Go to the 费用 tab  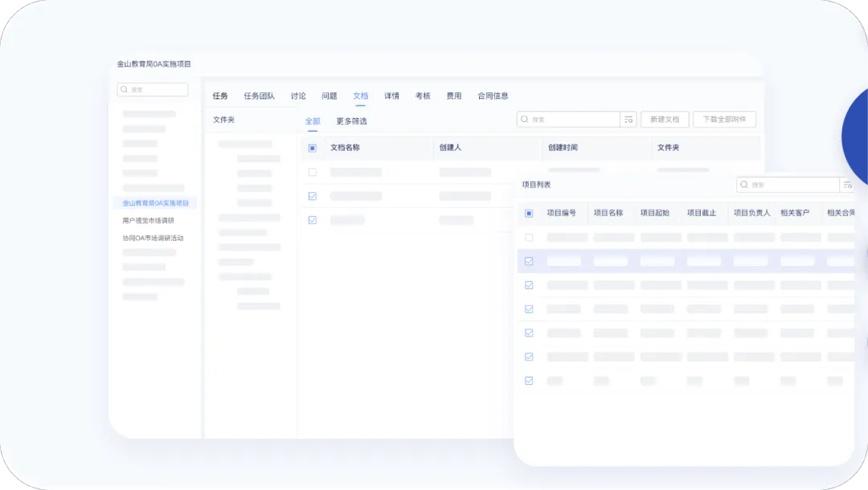click(x=454, y=96)
